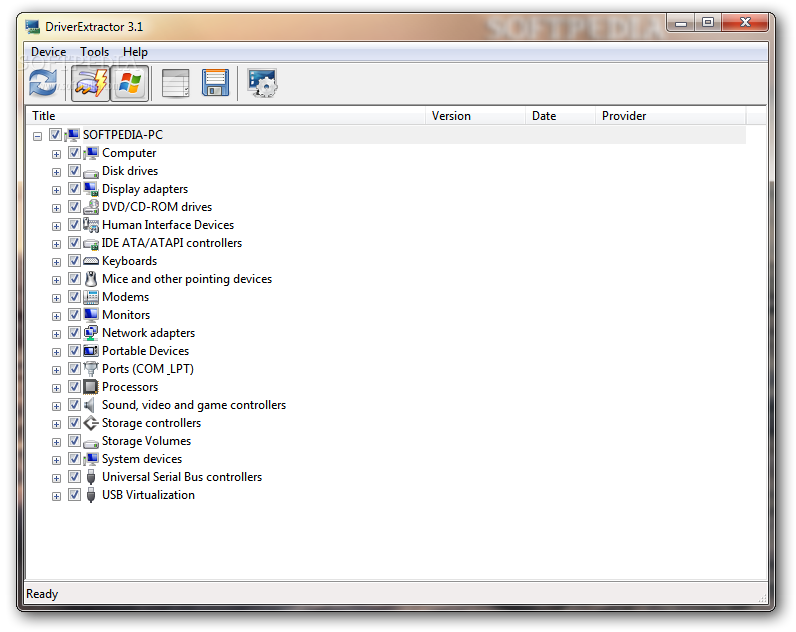This screenshot has width=796, height=632.
Task: Maximize the DriverExtractor window
Action: 708,22
